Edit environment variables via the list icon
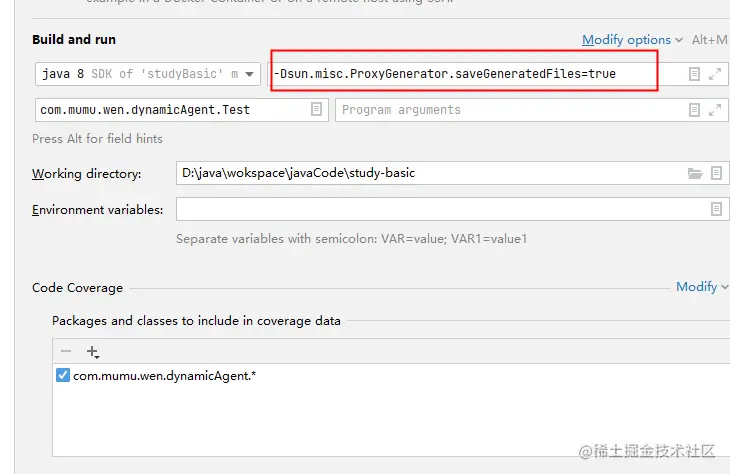Image resolution: width=730 pixels, height=474 pixels. pyautogui.click(x=716, y=209)
